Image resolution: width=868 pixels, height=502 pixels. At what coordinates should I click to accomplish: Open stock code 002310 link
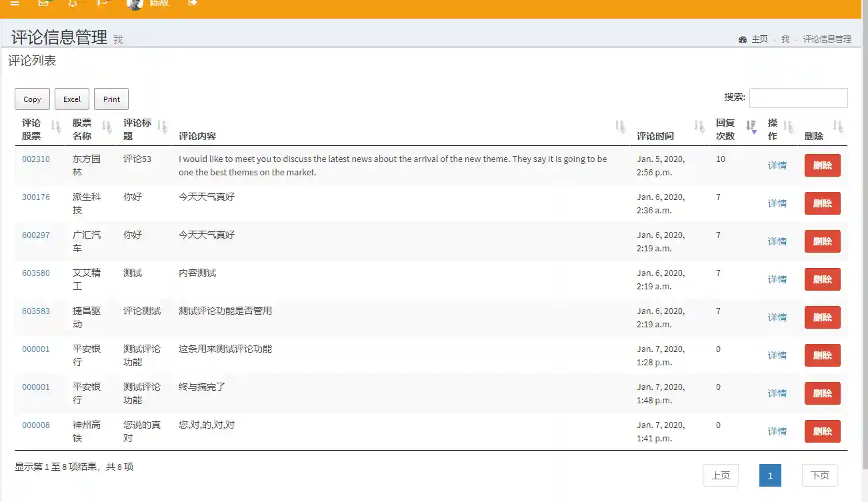pos(36,159)
